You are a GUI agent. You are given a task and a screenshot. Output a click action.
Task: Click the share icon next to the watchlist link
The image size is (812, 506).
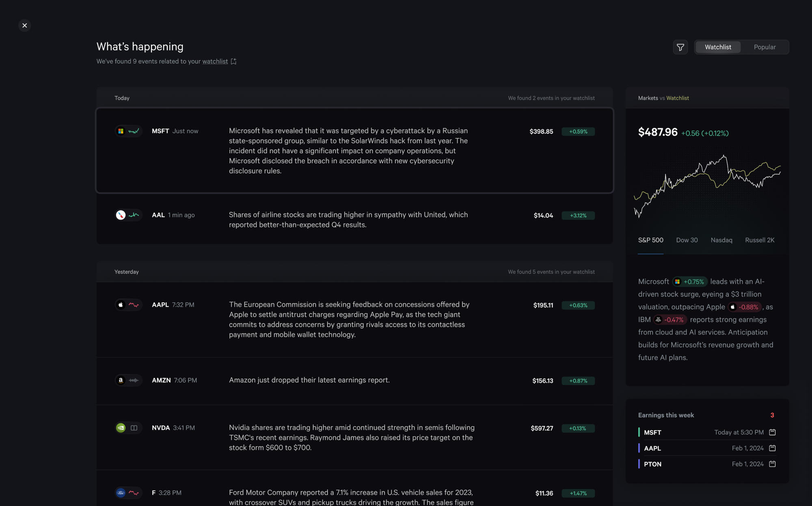233,61
